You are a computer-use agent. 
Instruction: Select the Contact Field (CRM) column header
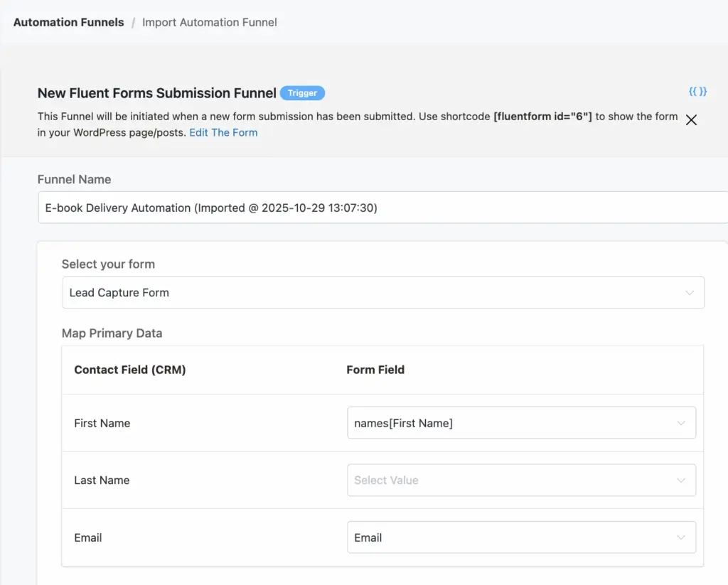(129, 370)
